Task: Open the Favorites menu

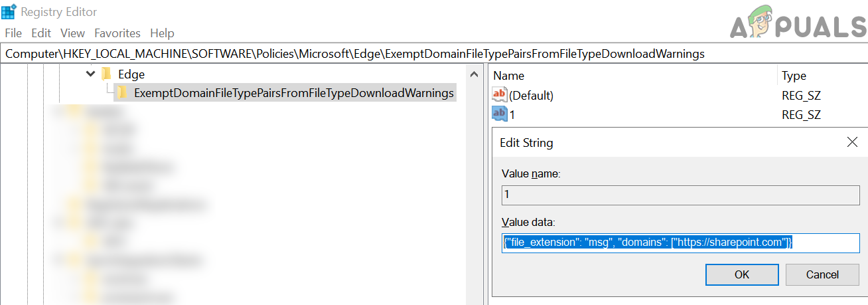Action: pyautogui.click(x=117, y=33)
